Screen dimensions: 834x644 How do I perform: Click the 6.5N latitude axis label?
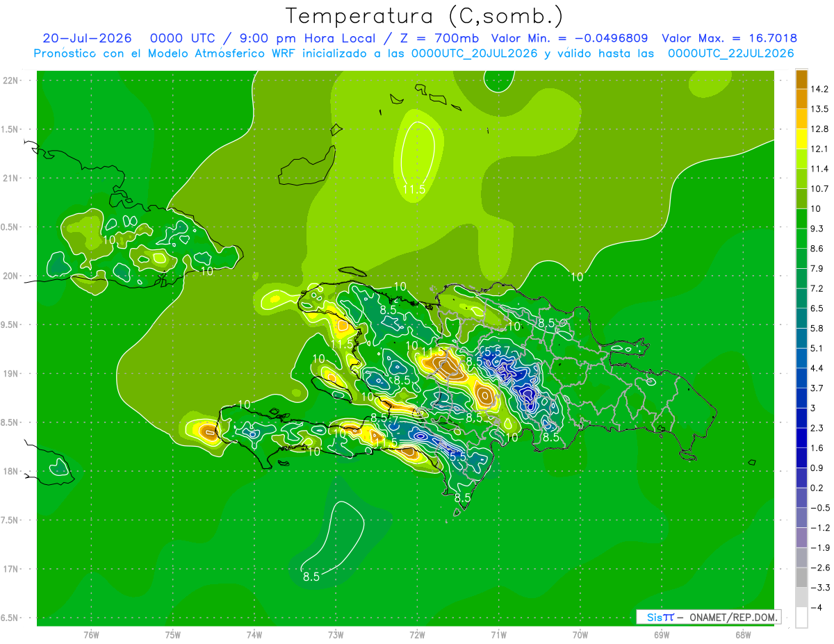(x=10, y=618)
